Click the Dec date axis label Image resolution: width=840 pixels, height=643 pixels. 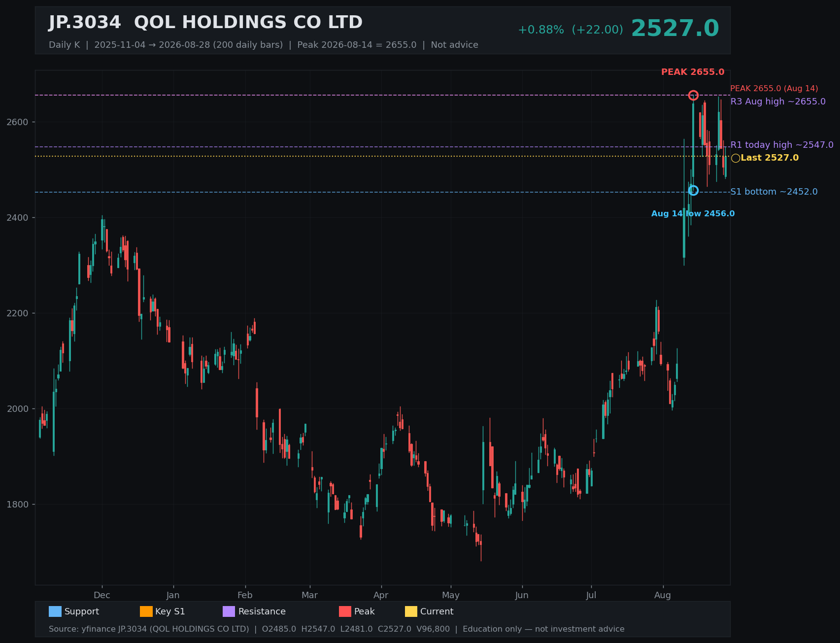(102, 595)
